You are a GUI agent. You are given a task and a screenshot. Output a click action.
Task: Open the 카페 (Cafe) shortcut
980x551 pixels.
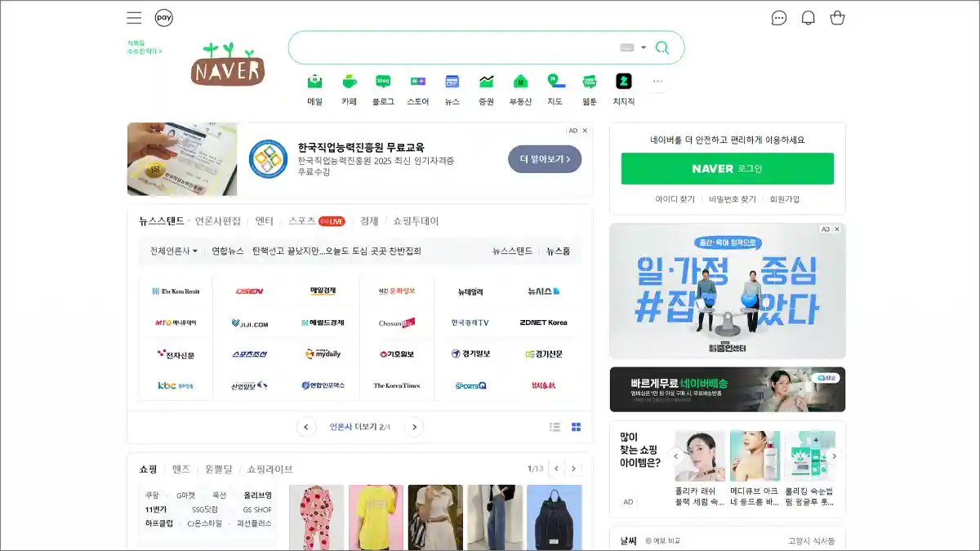coord(350,90)
